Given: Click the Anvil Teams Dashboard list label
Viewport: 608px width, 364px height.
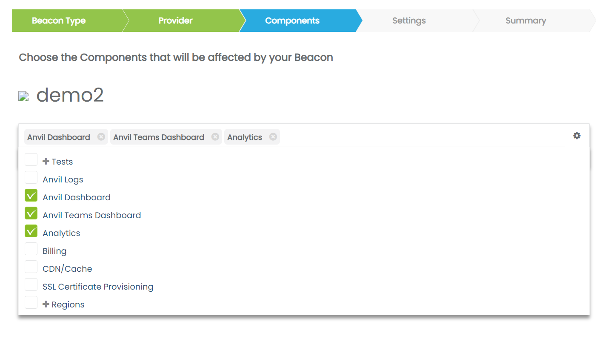Looking at the screenshot, I should point(92,215).
